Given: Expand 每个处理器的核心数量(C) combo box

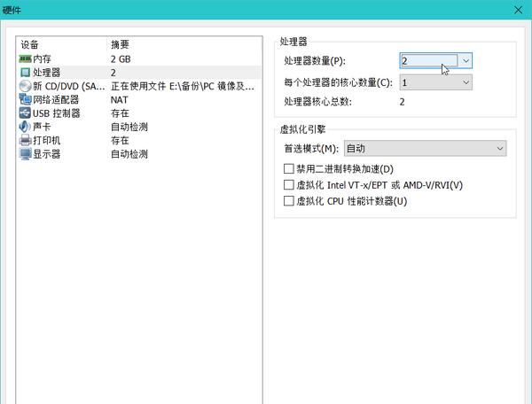Looking at the screenshot, I should point(436,82).
